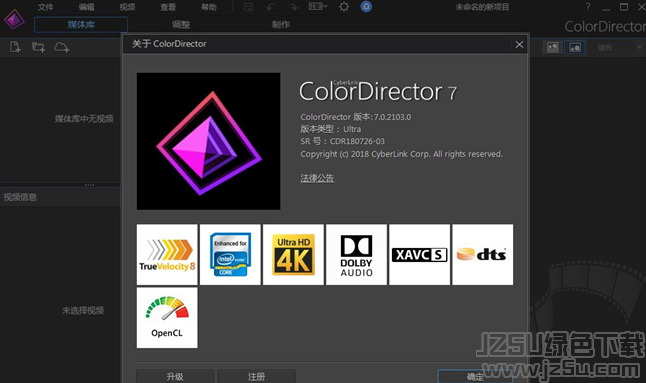
Task: Switch to the 调整 tab
Action: click(x=181, y=25)
